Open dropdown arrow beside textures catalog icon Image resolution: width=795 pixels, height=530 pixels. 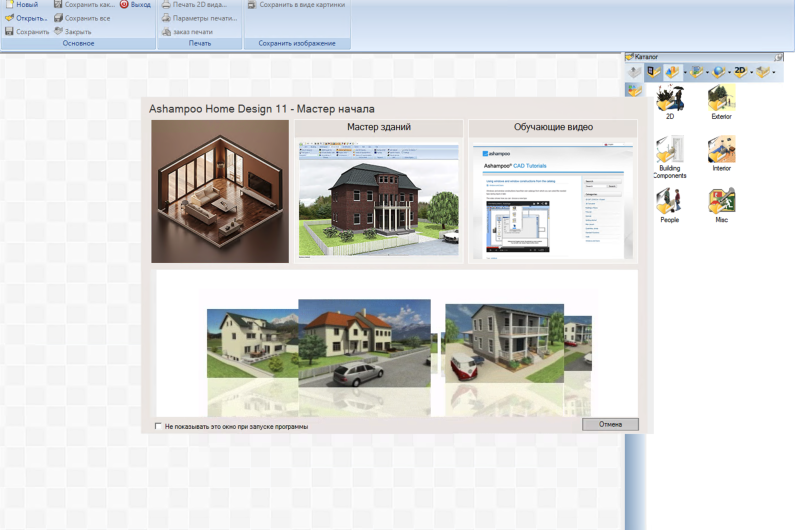[x=707, y=73]
